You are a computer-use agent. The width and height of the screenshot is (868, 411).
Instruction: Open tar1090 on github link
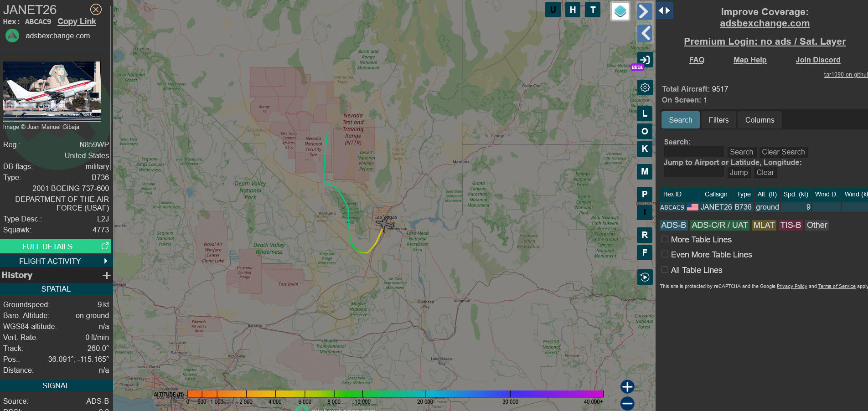tap(846, 75)
